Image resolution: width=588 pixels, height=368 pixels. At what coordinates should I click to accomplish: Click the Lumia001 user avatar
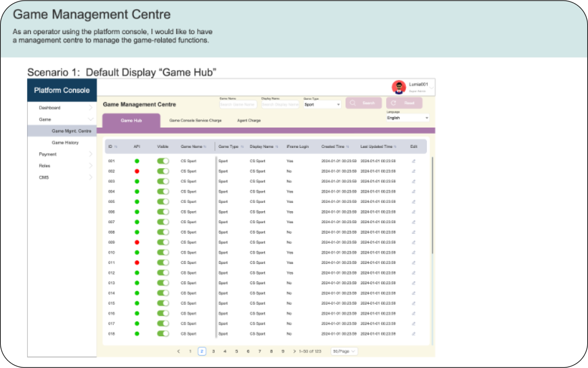point(399,87)
